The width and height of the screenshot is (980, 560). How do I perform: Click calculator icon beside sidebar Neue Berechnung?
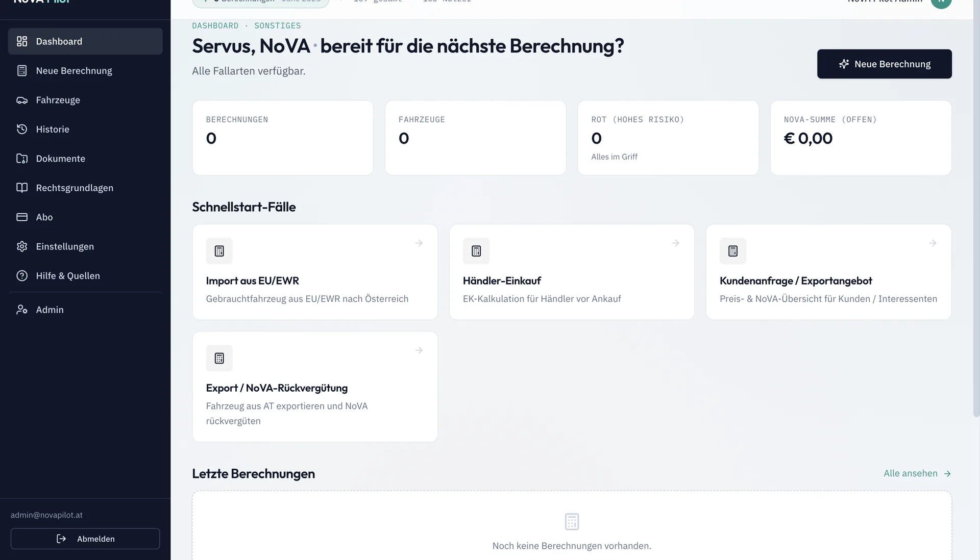pos(22,71)
